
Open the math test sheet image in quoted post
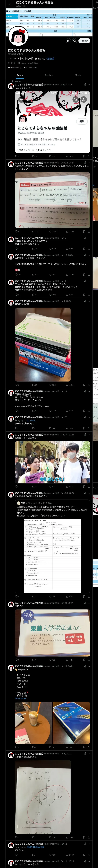pos(52,556)
